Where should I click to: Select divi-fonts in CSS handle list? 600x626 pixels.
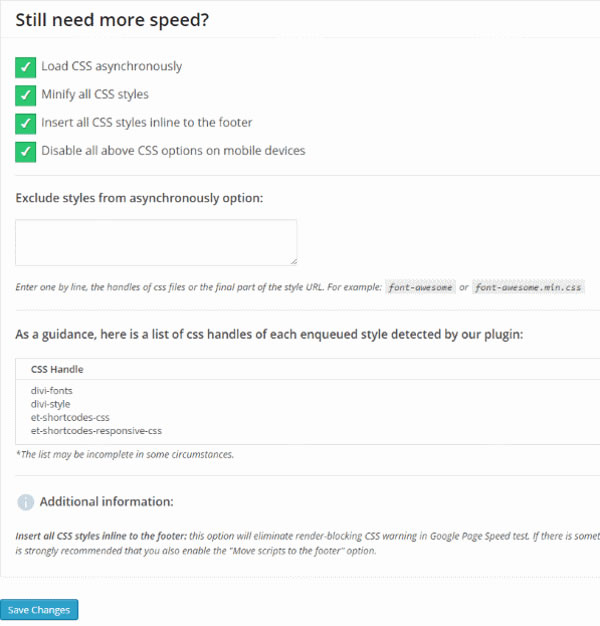[51, 390]
